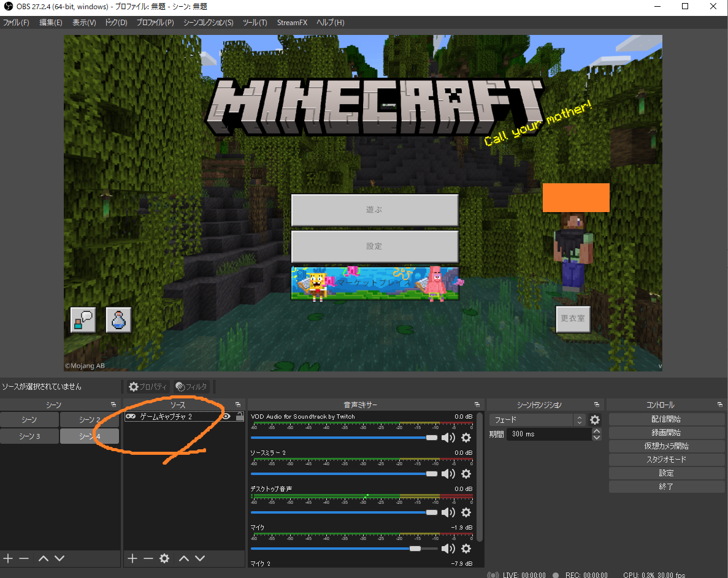Open settings gear for デスクトップ音声

466,512
